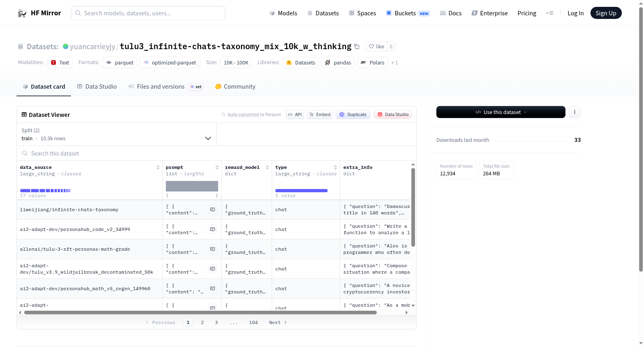Click the yuancarrieyjy user avatar
The height and width of the screenshot is (347, 644).
[x=66, y=46]
